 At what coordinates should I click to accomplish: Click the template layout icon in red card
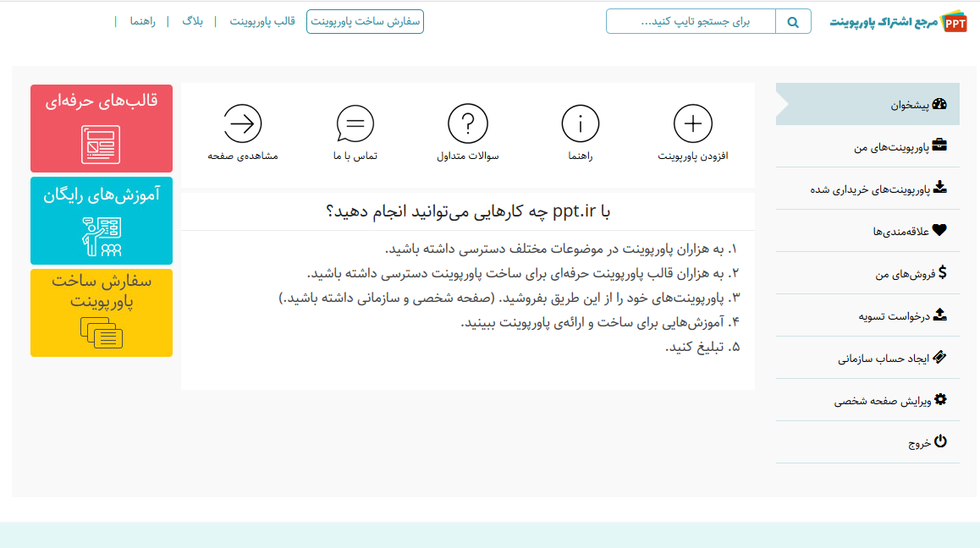pyautogui.click(x=101, y=144)
